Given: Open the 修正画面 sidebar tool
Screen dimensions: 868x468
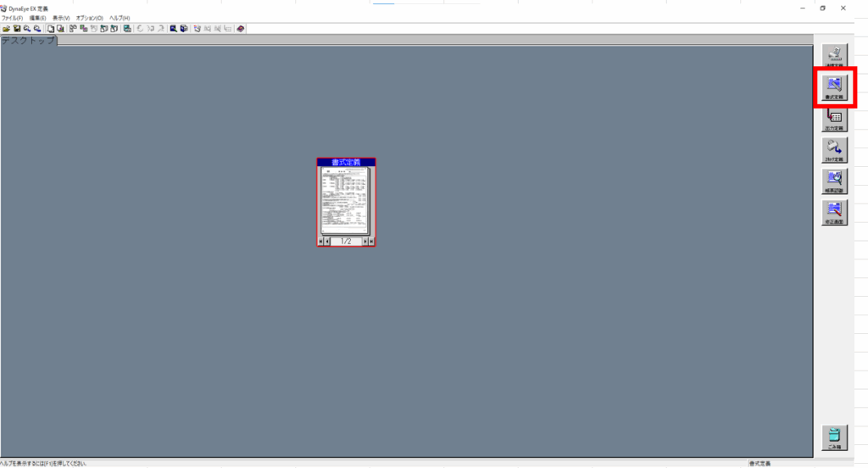Looking at the screenshot, I should [834, 213].
